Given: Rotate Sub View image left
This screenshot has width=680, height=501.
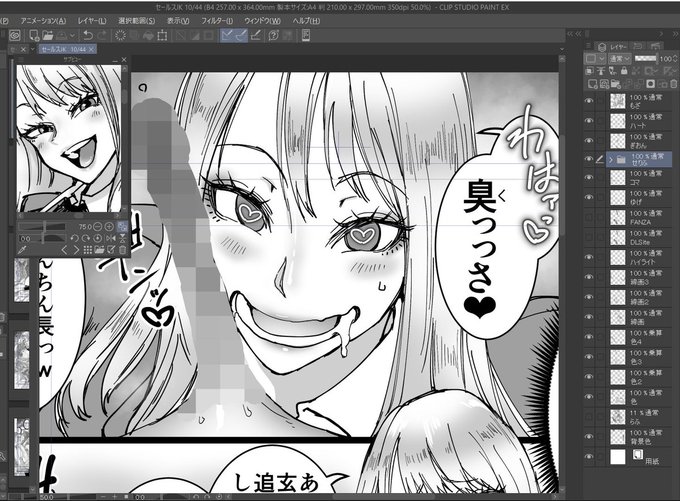Looking at the screenshot, I should coord(75,238).
